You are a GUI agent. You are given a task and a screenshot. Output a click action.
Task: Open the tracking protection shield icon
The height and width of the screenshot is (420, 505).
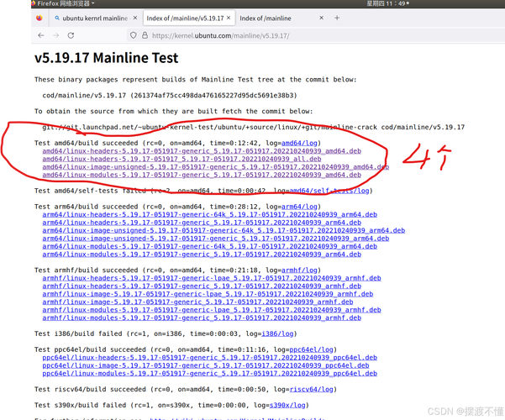point(133,35)
